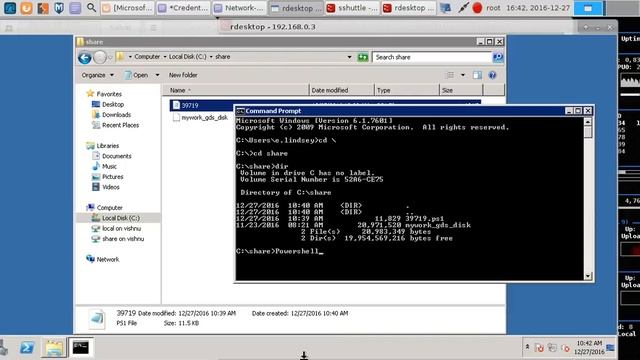Click the Command Prompt scrollbar down arrow

588,276
